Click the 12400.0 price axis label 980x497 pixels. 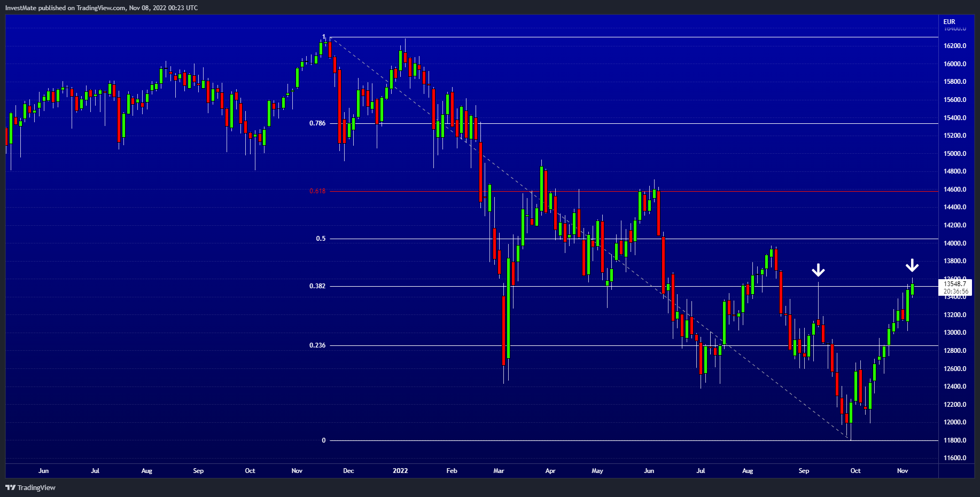pyautogui.click(x=955, y=386)
